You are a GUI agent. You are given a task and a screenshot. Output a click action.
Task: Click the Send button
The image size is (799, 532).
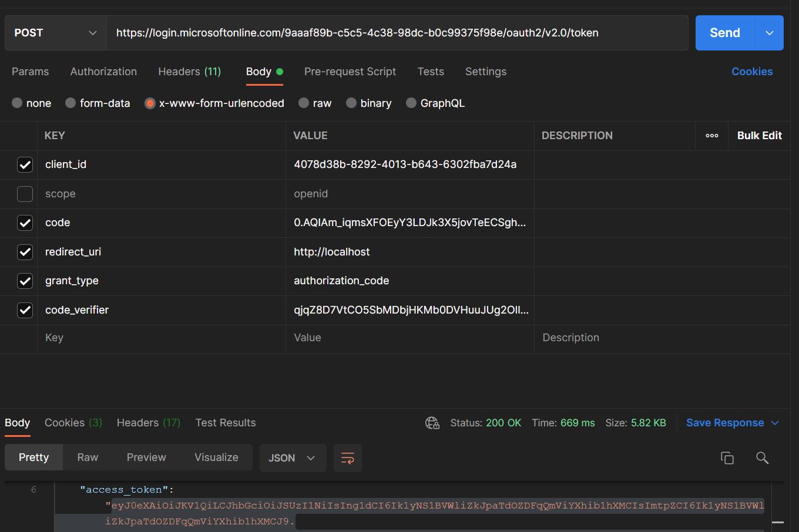724,33
